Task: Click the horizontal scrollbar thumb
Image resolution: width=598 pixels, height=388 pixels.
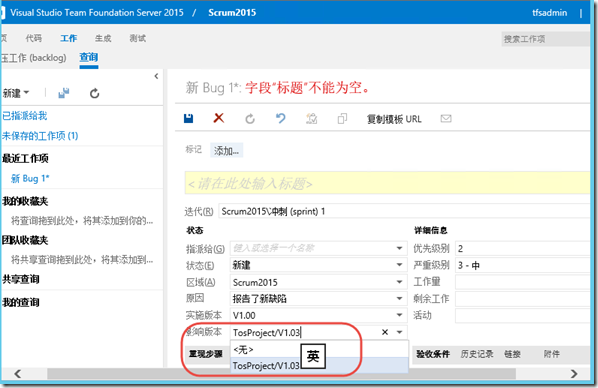Action: coord(281,374)
